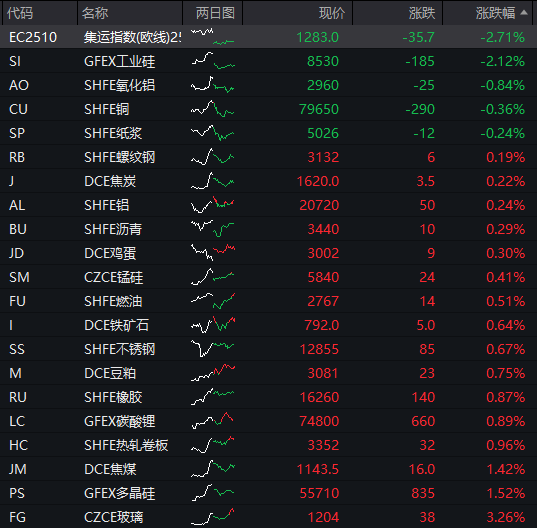
Task: Open two-day chart for SHFE铜
Action: 213,109
